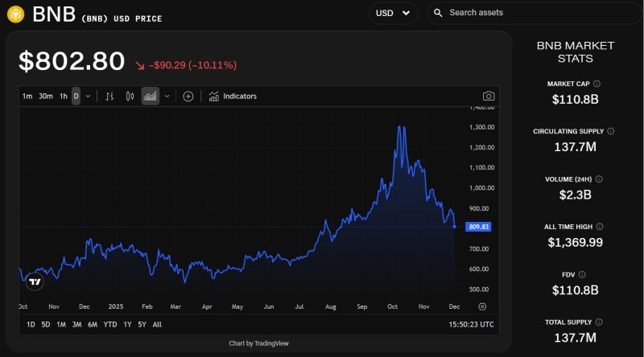Viewport: 644px width, 357px height.
Task: Toggle the 1h interval
Action: tap(63, 96)
